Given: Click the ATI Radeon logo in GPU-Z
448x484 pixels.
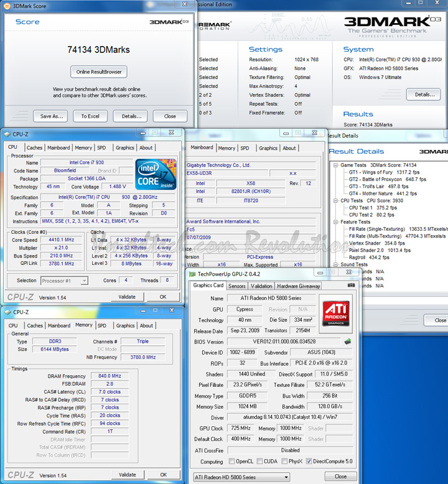Looking at the screenshot, I should point(335,314).
